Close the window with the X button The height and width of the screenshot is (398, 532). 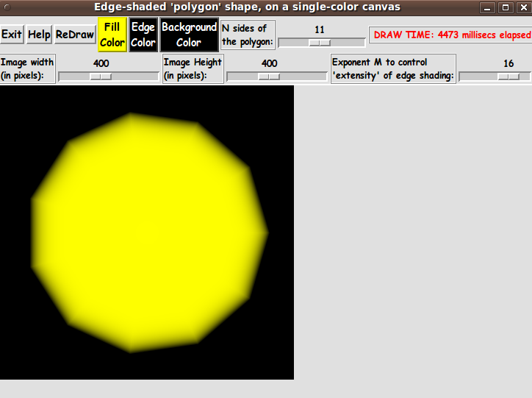[x=522, y=7]
